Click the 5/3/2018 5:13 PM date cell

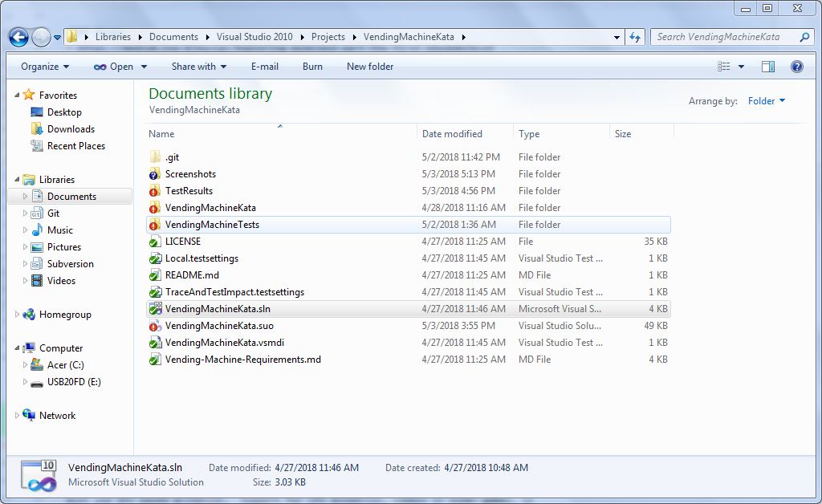(x=458, y=174)
